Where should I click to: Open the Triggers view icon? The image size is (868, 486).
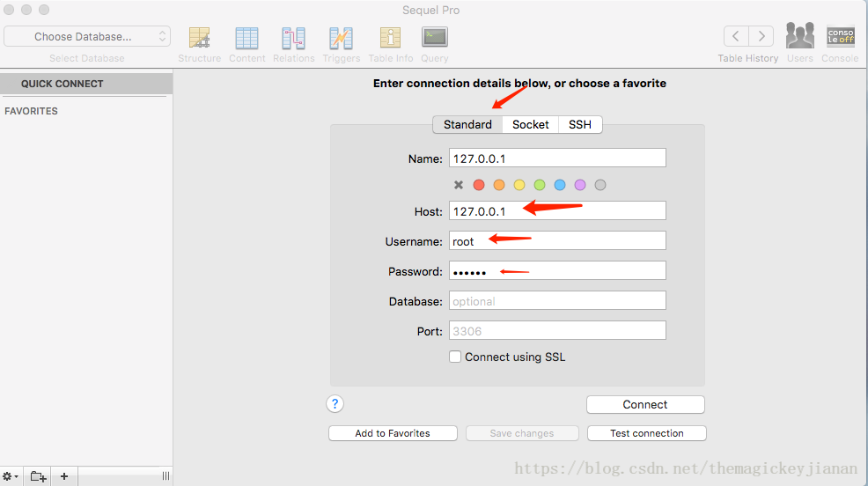click(341, 38)
